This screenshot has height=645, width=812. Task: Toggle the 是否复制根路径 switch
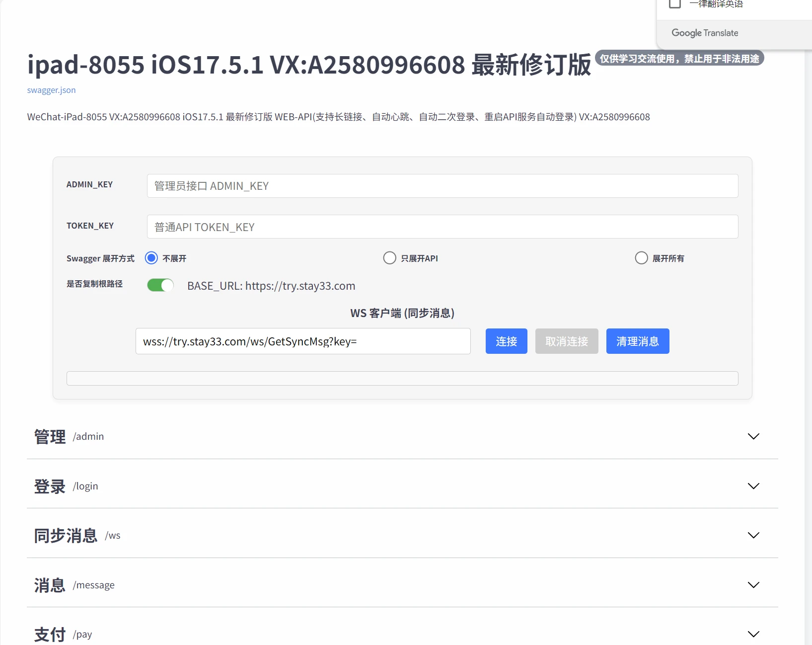click(160, 285)
